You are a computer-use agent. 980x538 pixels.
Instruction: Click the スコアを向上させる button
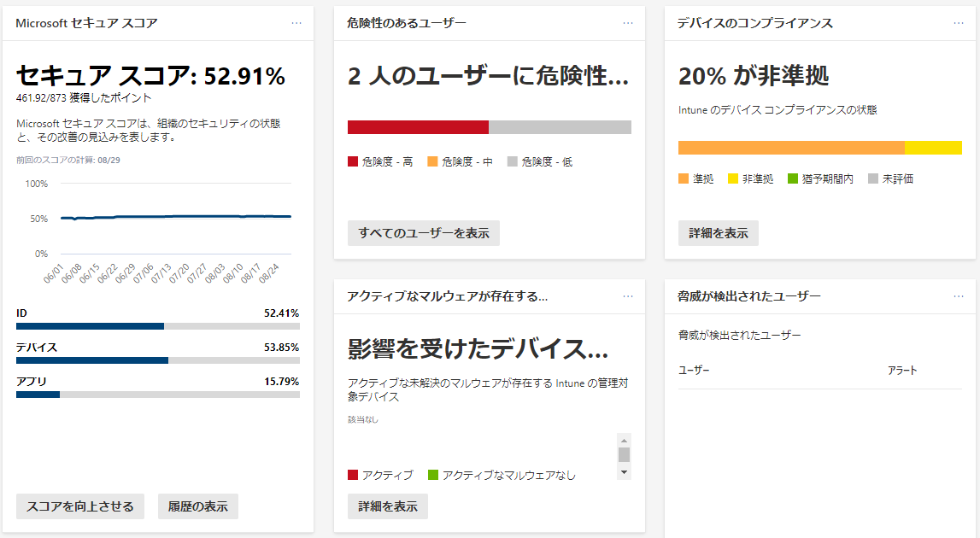coord(80,506)
